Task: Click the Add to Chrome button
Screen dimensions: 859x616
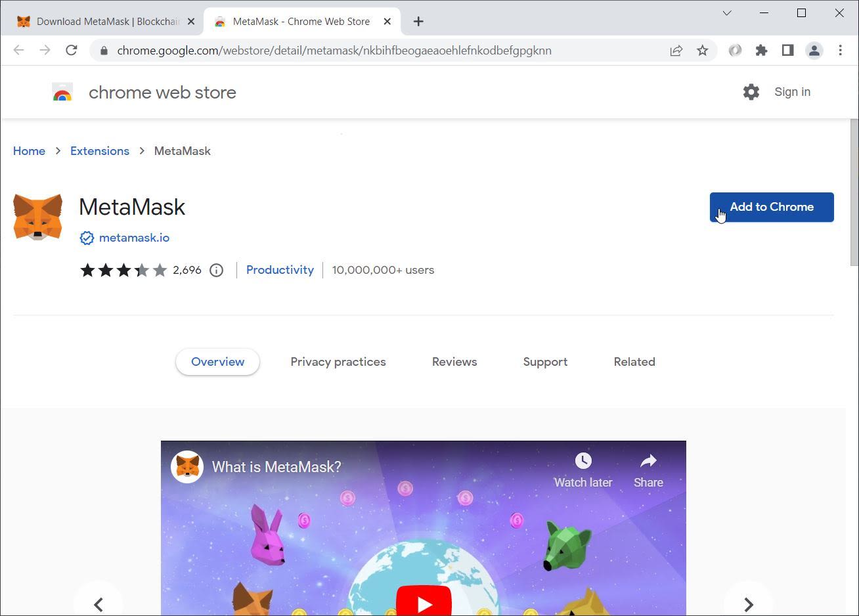Action: 771,207
